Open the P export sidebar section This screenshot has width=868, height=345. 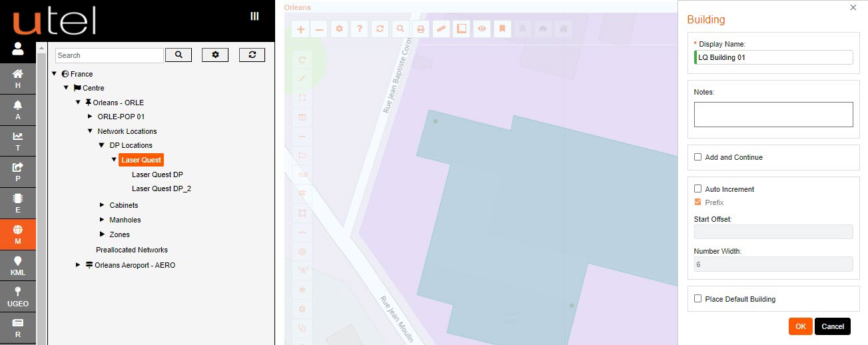(18, 172)
